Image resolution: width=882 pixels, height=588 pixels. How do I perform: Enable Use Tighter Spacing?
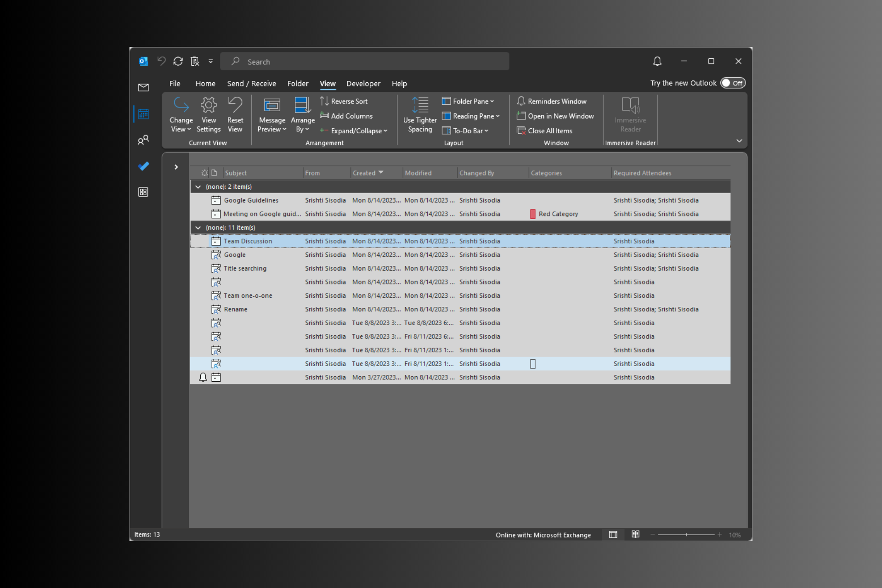(419, 115)
